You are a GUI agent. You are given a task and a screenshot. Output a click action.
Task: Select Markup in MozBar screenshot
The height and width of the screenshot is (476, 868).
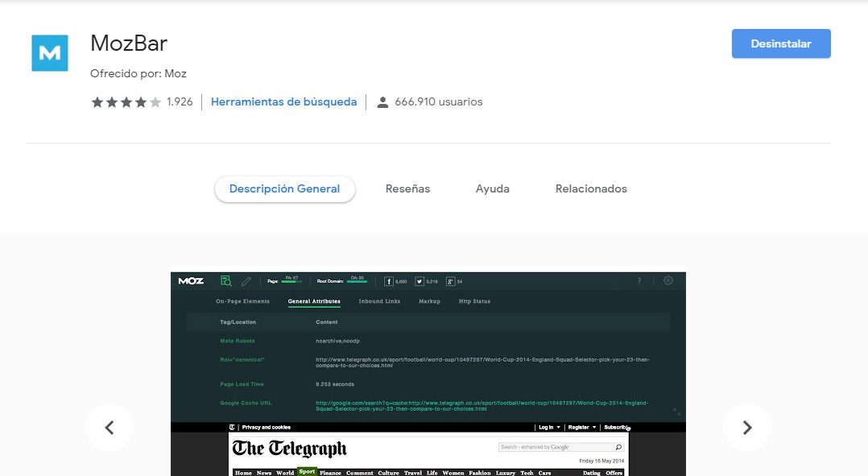tap(430, 301)
